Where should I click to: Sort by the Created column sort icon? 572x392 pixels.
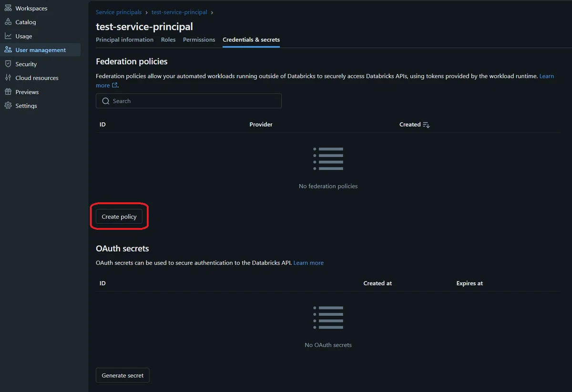[426, 124]
